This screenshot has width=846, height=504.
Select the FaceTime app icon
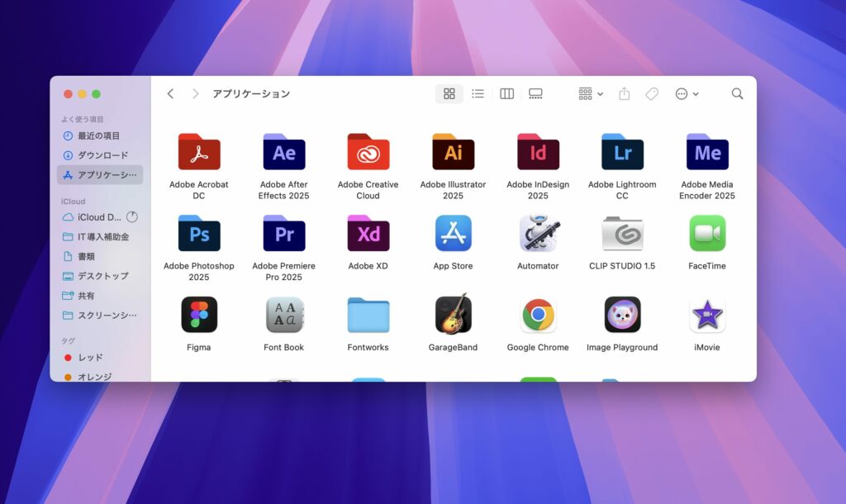click(x=707, y=234)
